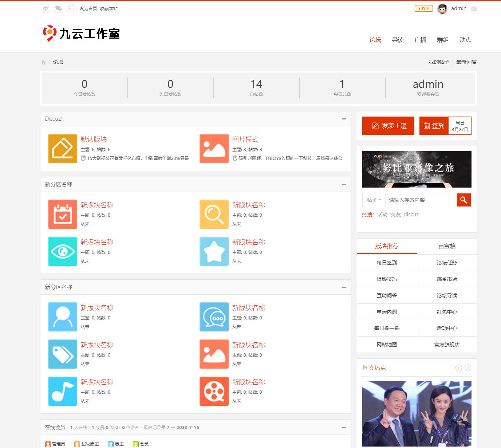Open the messages envelope icon
Viewport: 501px width, 448px height.
(x=473, y=9)
